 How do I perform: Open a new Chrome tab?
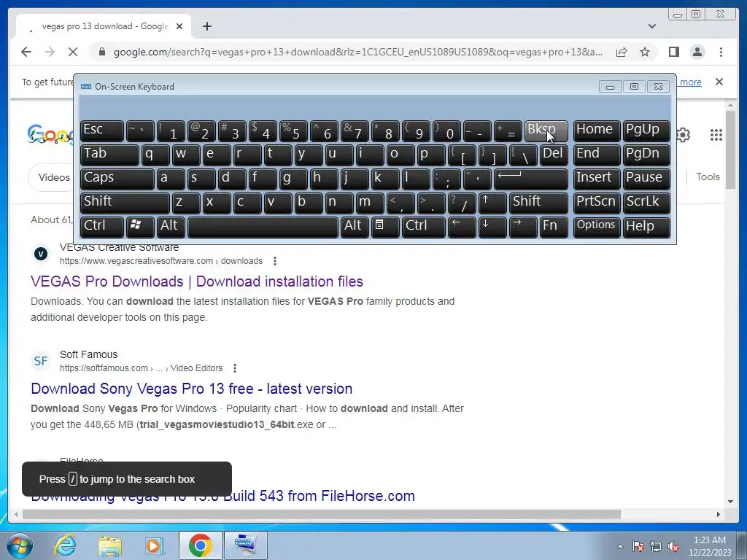click(x=206, y=26)
